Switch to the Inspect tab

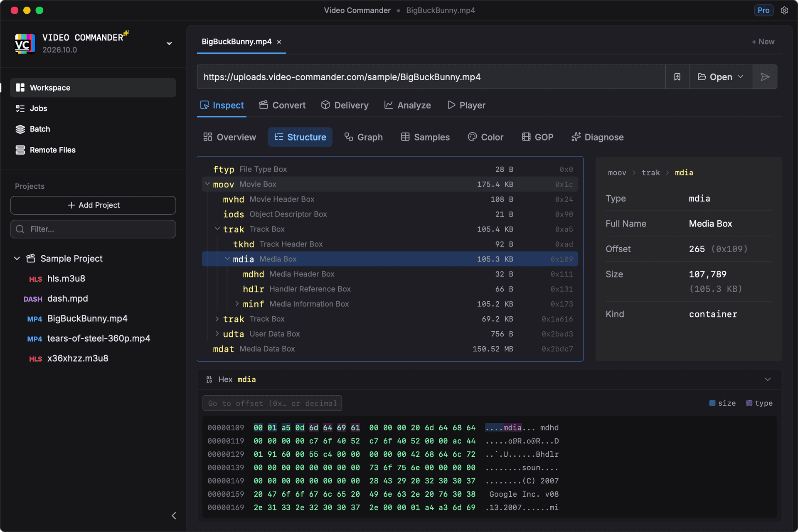pyautogui.click(x=222, y=106)
